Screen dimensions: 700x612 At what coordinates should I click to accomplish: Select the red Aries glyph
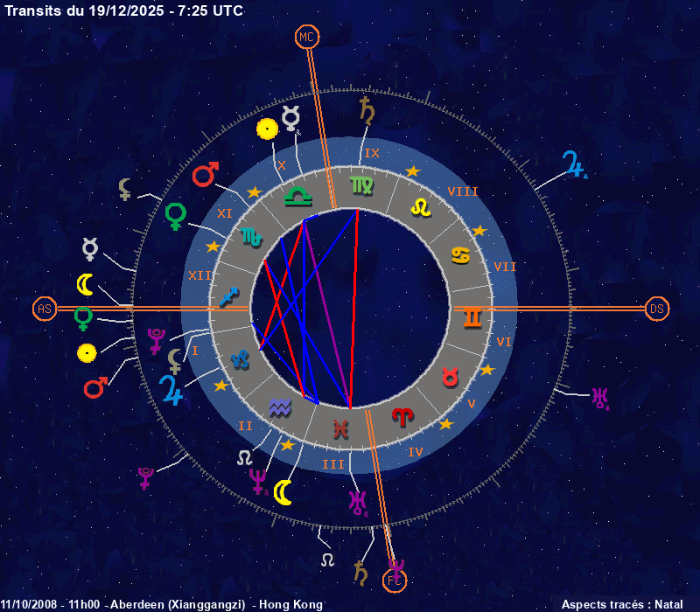pos(402,416)
